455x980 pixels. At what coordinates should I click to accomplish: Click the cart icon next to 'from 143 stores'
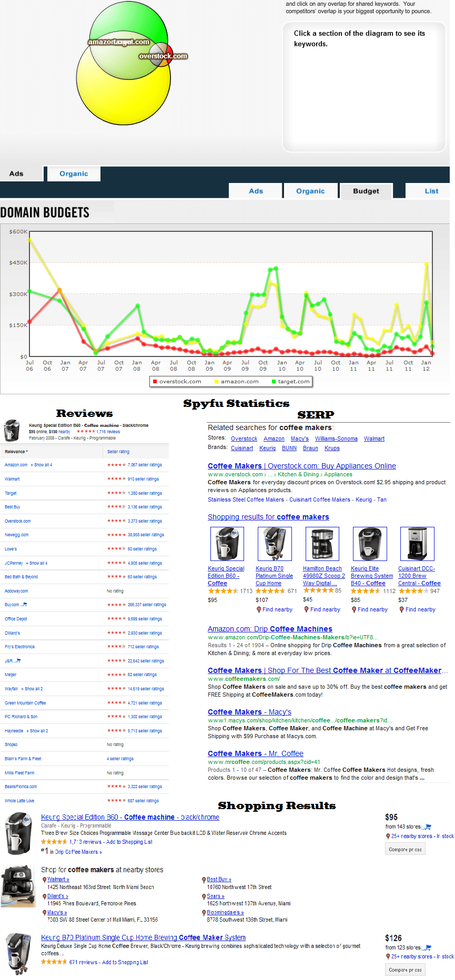(x=428, y=827)
